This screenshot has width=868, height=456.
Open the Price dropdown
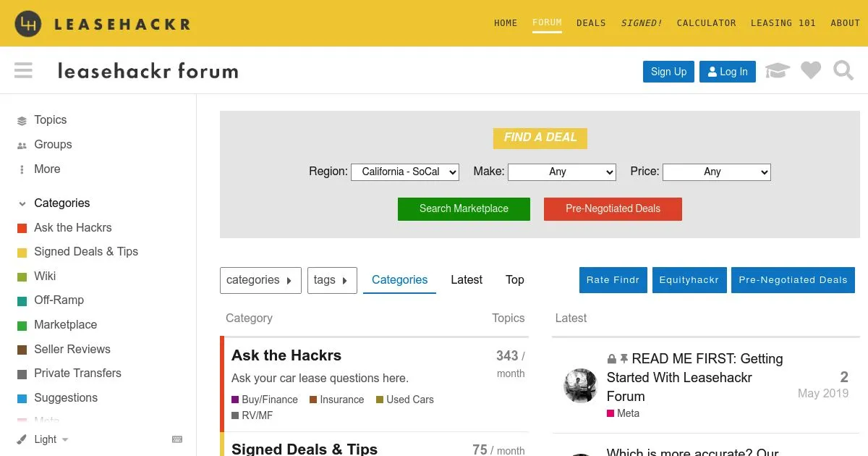pyautogui.click(x=717, y=172)
